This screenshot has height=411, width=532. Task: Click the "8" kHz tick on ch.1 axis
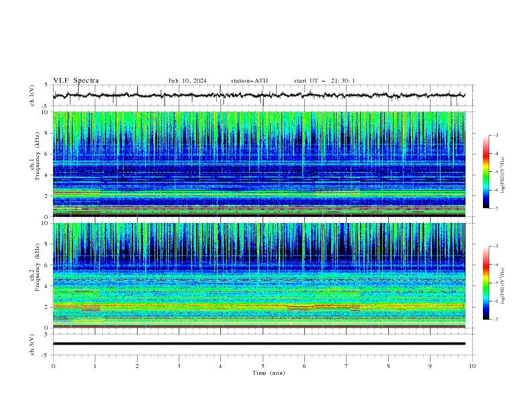tap(47, 133)
